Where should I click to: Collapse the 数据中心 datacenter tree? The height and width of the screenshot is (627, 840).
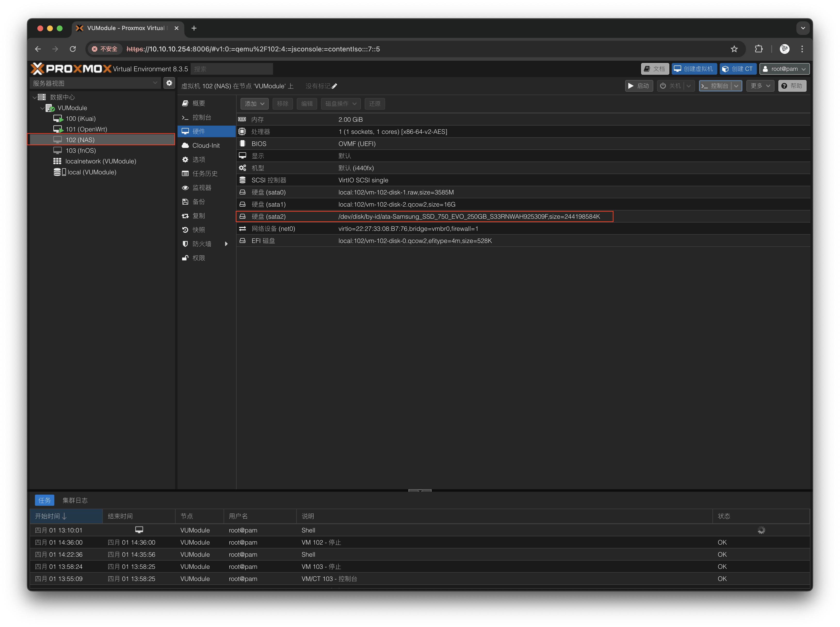34,97
